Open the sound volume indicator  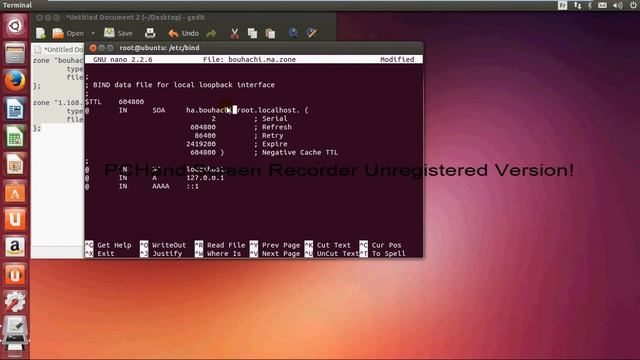618,5
